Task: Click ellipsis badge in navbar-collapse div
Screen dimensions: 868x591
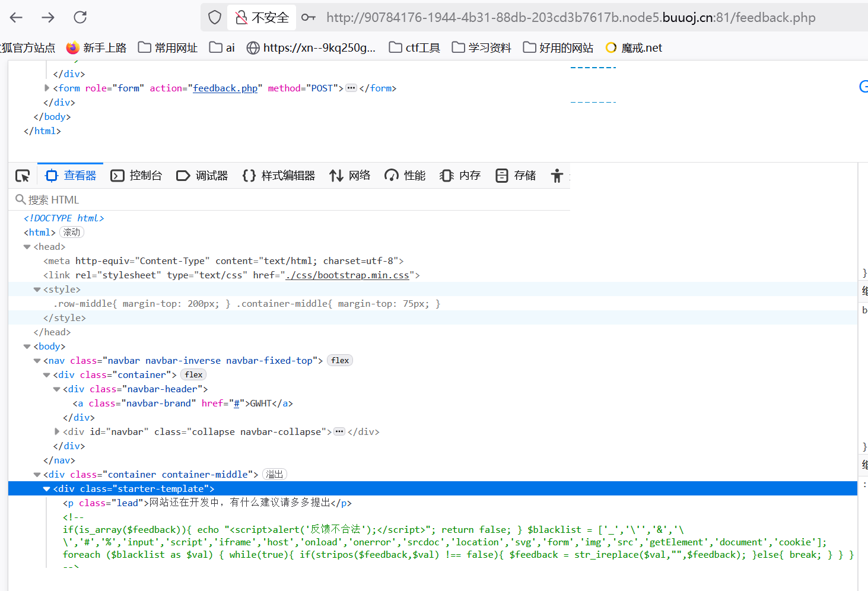Action: [339, 432]
